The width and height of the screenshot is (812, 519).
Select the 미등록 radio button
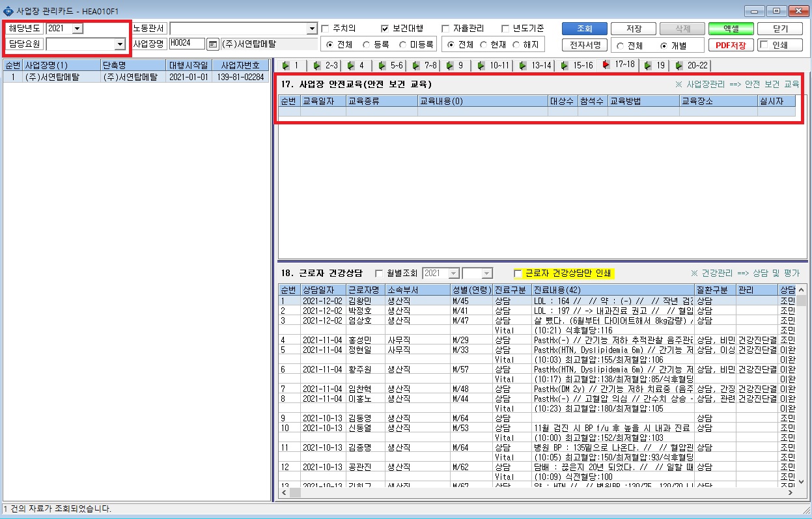pos(404,45)
